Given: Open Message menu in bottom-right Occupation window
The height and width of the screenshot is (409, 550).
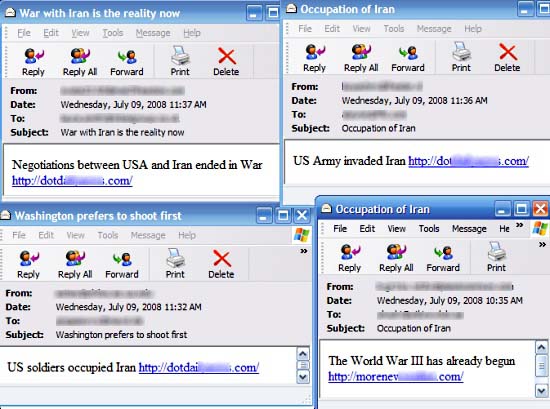Looking at the screenshot, I should (x=469, y=229).
